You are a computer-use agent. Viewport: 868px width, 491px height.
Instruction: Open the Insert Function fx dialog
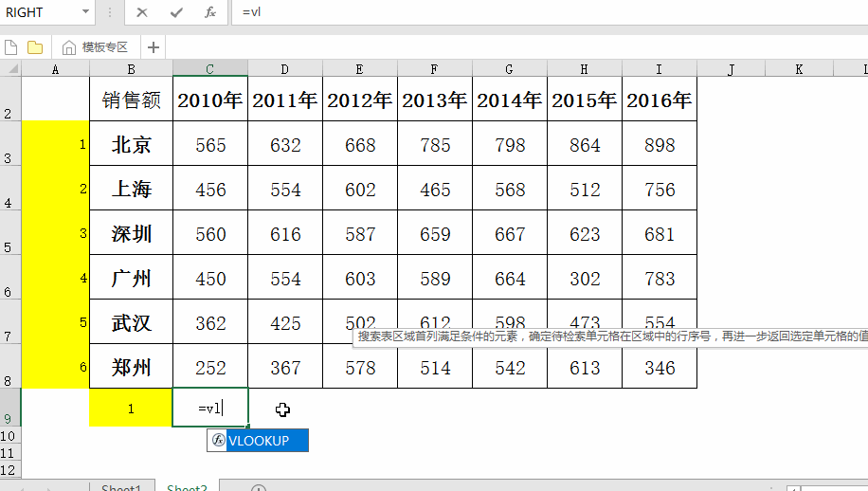210,12
